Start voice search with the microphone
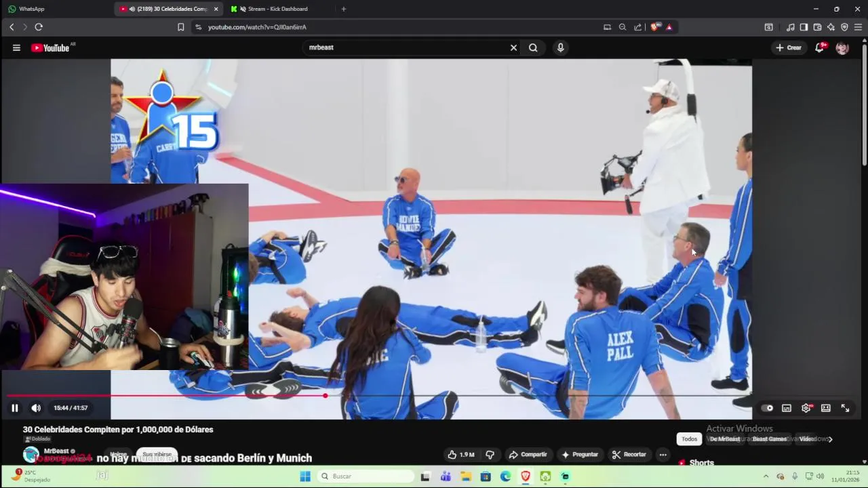The height and width of the screenshot is (488, 868). point(560,47)
